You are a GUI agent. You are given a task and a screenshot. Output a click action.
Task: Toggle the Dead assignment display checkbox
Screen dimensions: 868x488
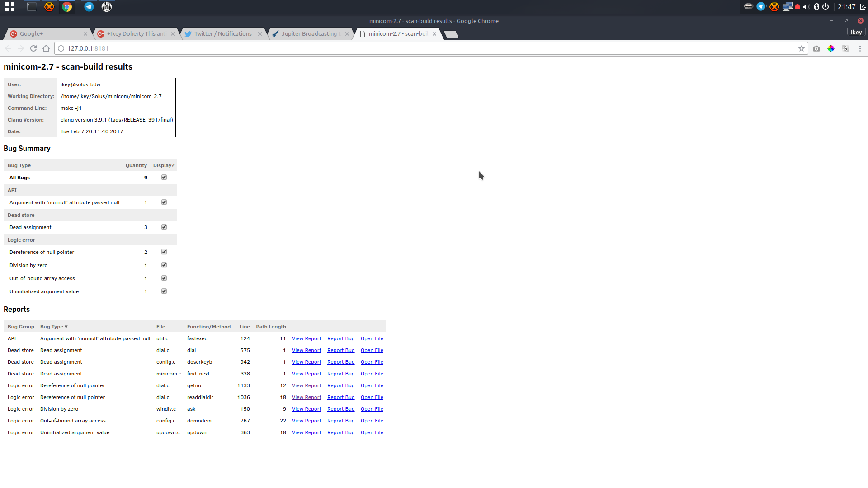164,227
